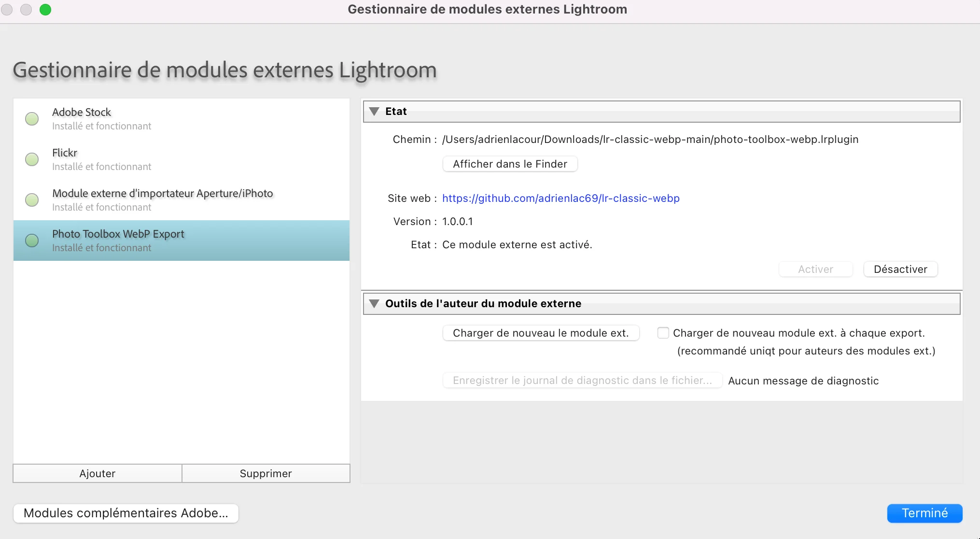This screenshot has height=539, width=980.
Task: Click the green macOS zoom button
Action: click(x=45, y=9)
